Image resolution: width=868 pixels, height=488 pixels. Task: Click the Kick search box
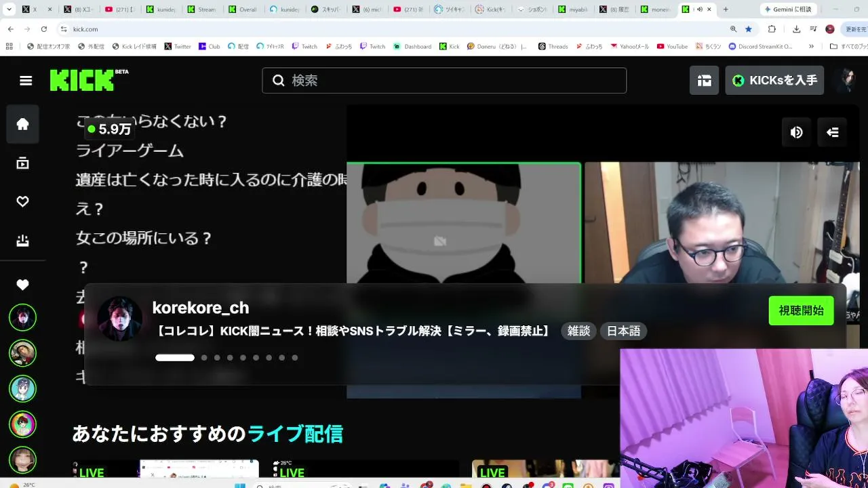[444, 81]
